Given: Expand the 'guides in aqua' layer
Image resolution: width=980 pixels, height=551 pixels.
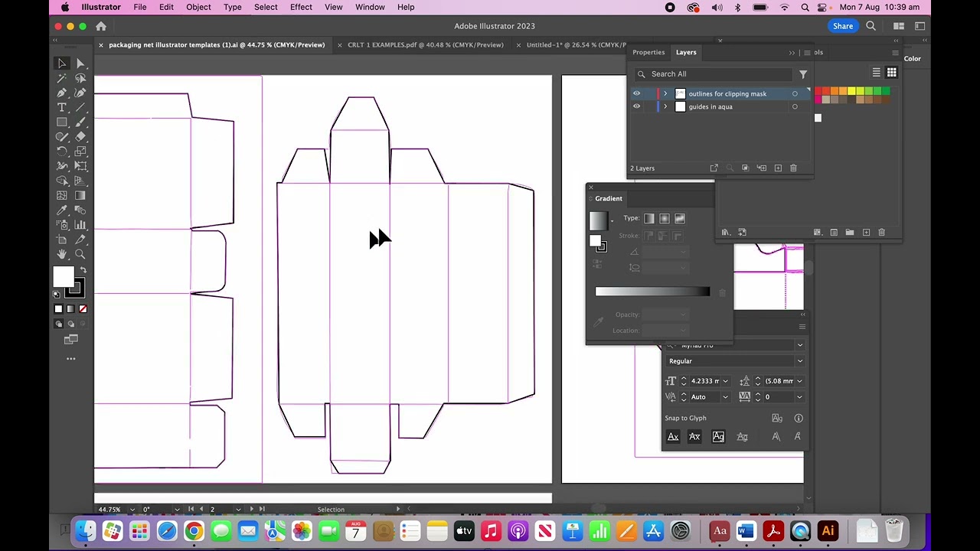Looking at the screenshot, I should [x=665, y=106].
